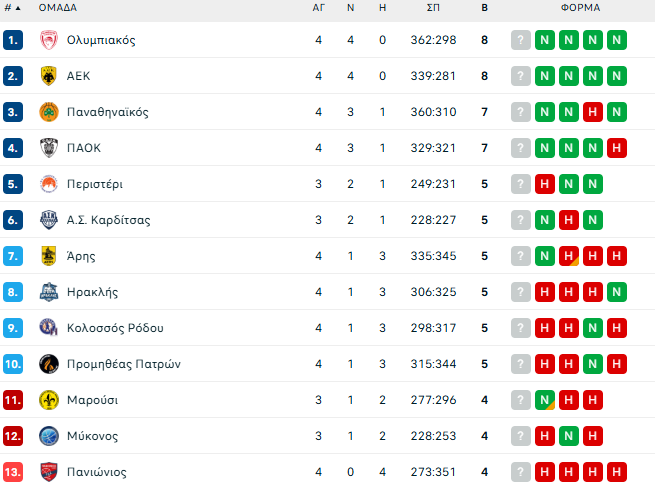The height and width of the screenshot is (487, 655).
Task: Open the Προμηθέας Πατρών team link
Action: pos(123,364)
